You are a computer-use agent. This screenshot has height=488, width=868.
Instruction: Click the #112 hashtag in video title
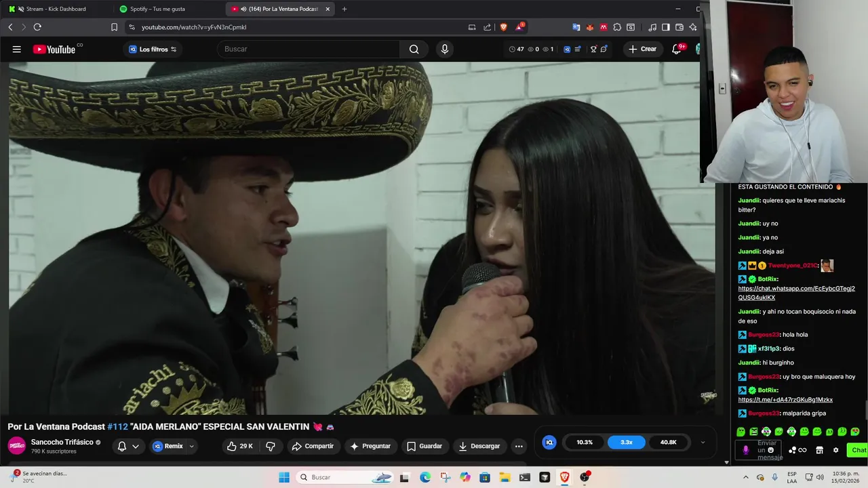(x=117, y=426)
